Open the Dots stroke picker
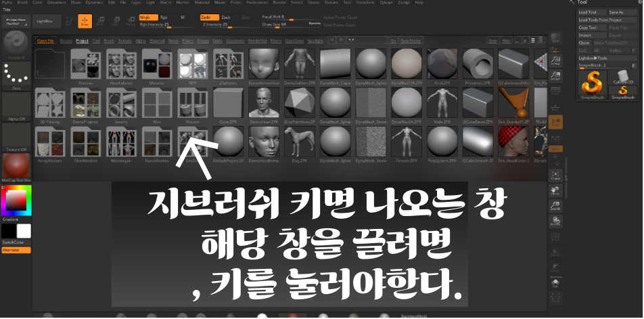This screenshot has width=644, height=319. point(16,76)
